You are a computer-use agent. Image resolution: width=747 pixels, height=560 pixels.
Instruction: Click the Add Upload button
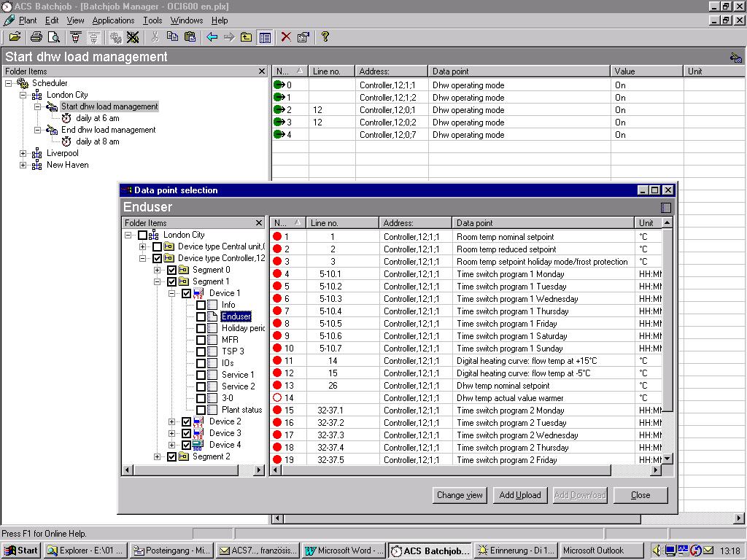click(520, 495)
